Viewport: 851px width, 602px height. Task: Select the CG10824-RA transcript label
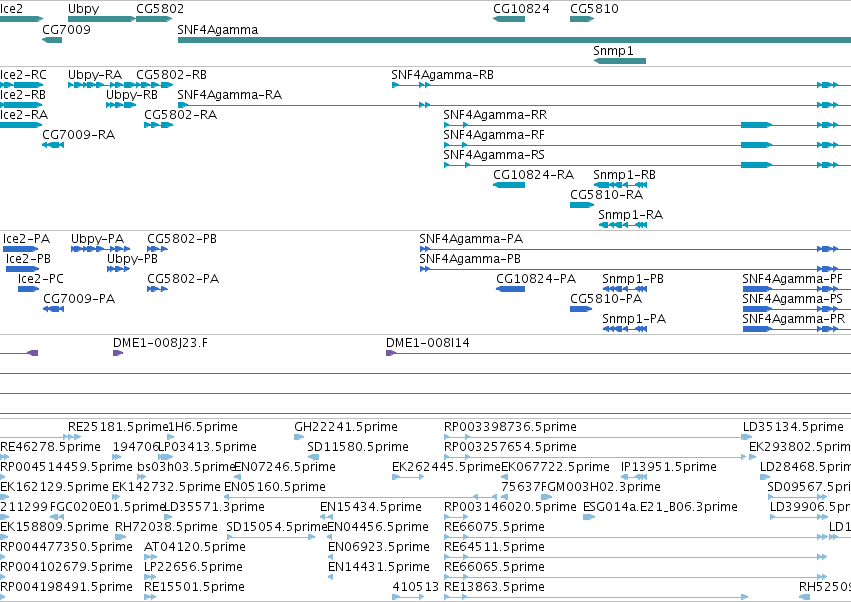(534, 174)
